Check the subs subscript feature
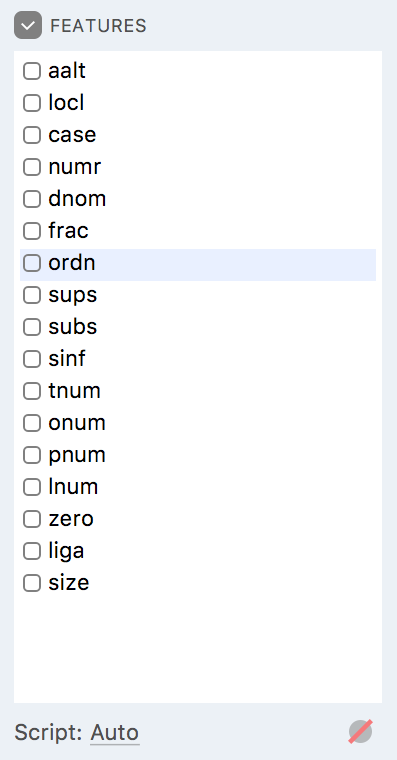Screen dimensions: 397x760 [x=32, y=327]
